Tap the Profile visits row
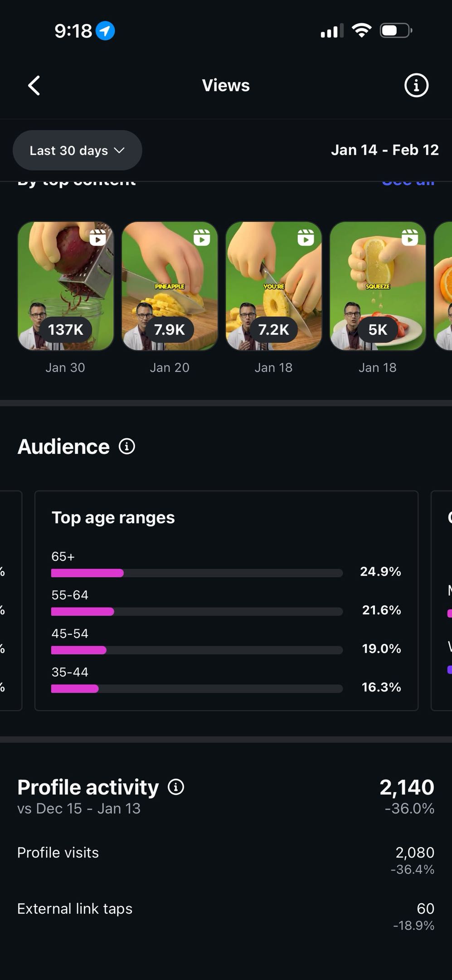This screenshot has height=980, width=452. click(x=226, y=859)
